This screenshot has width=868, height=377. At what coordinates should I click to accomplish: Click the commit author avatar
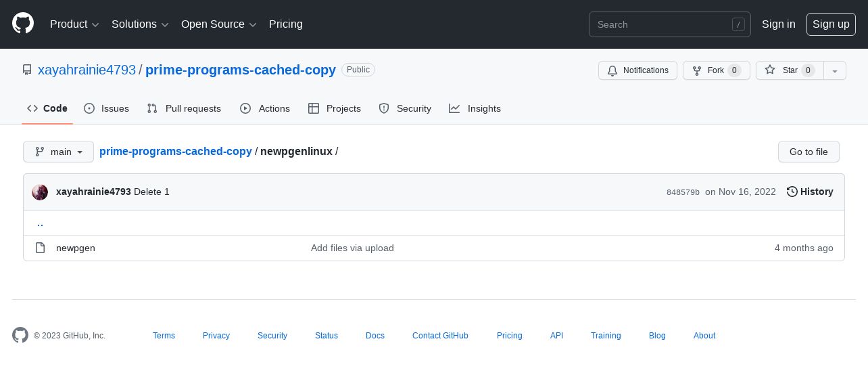[x=40, y=192]
